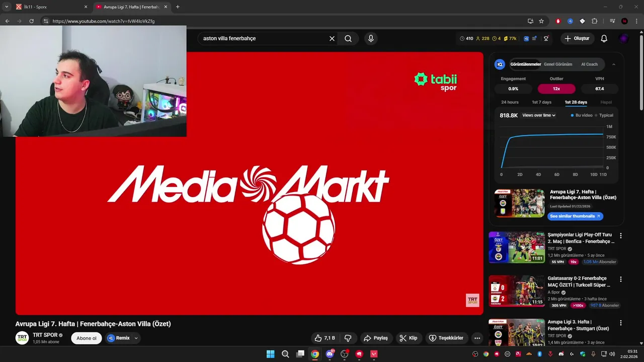Click the browser address bar URL
Viewport: 644px width, 362px height.
[x=103, y=21]
